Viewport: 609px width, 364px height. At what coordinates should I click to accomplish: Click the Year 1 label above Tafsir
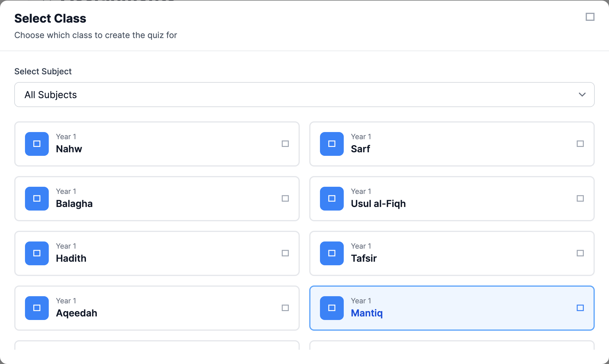[361, 246]
